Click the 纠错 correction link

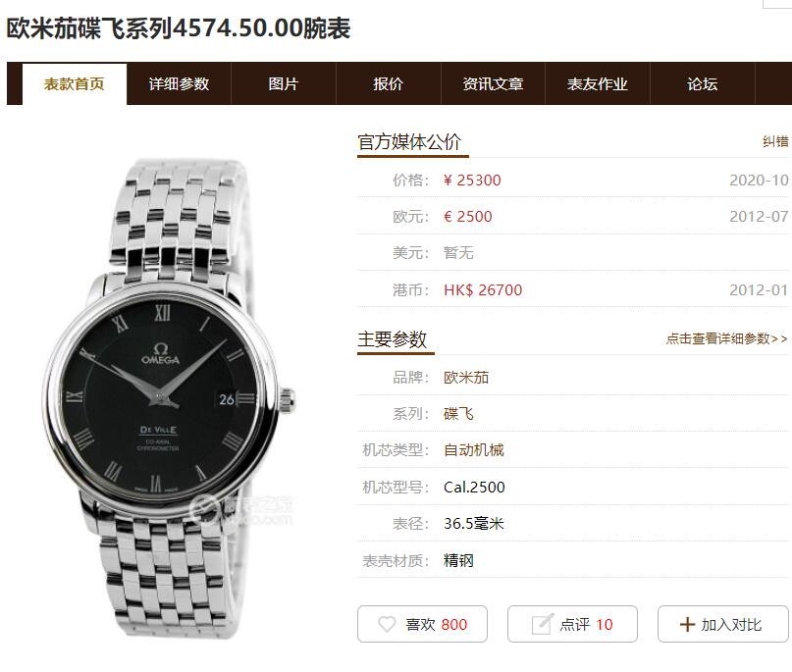click(776, 141)
